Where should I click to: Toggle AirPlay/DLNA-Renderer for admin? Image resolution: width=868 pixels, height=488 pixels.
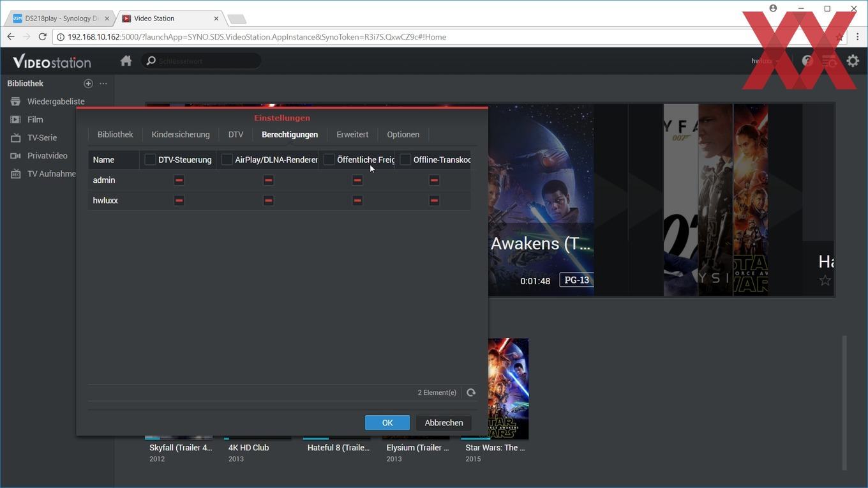[x=268, y=180]
